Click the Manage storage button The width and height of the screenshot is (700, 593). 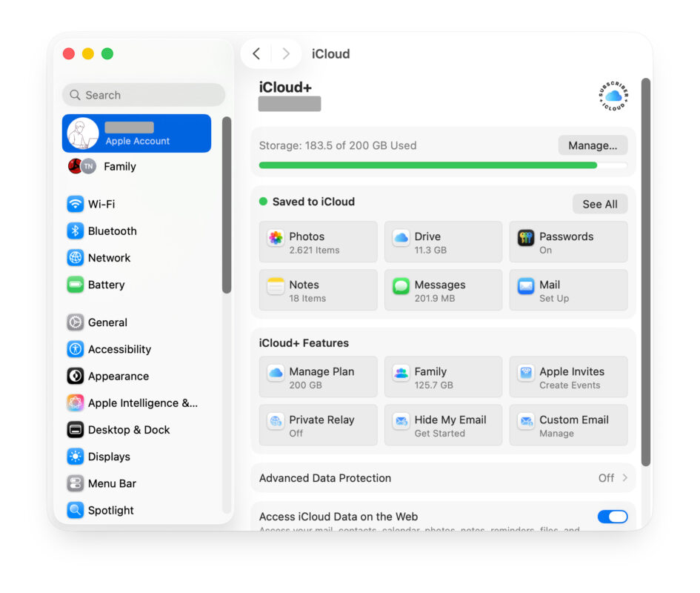pos(592,145)
